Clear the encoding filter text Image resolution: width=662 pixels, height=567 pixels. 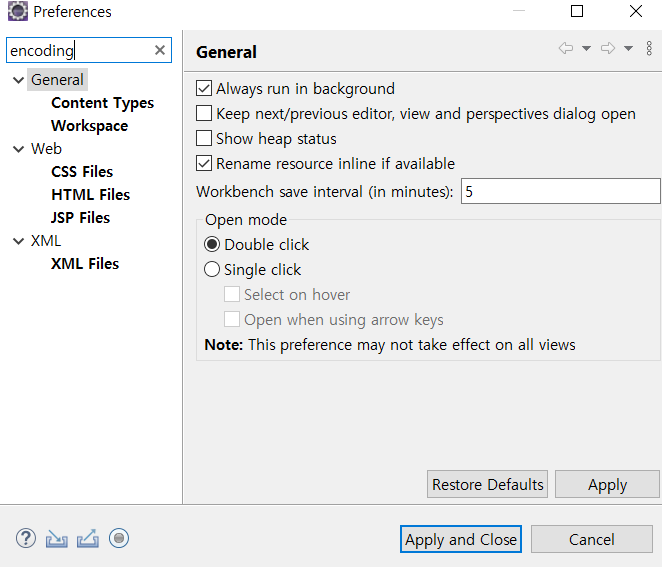click(x=160, y=50)
